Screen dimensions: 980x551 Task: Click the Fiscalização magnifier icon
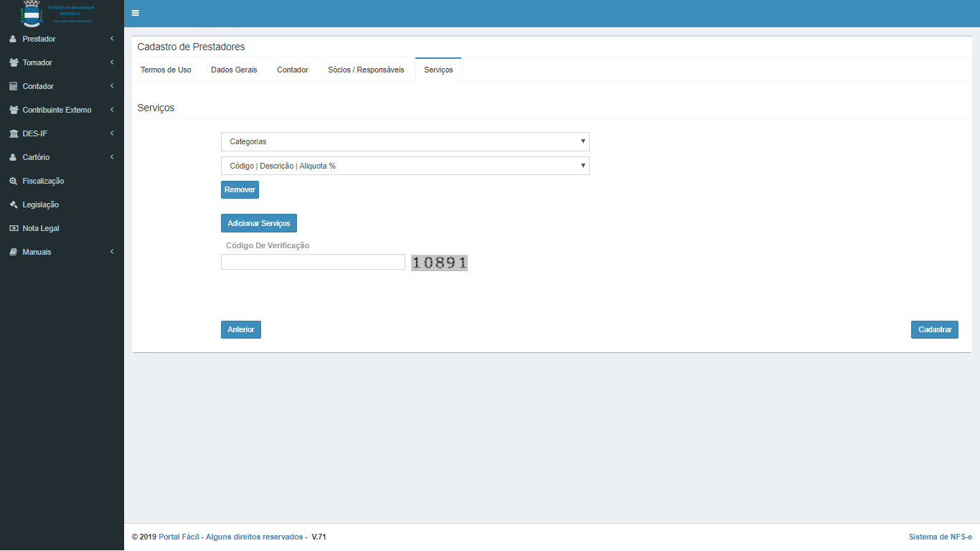[x=13, y=181]
